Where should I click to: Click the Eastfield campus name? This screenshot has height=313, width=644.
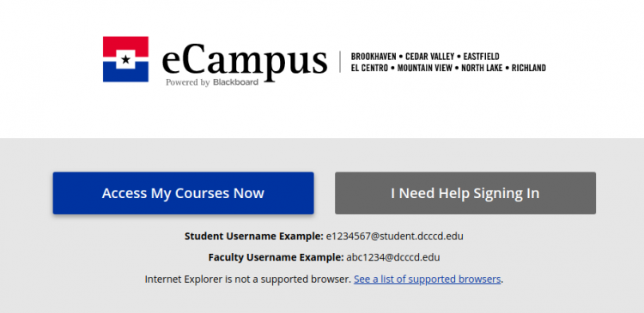point(482,57)
